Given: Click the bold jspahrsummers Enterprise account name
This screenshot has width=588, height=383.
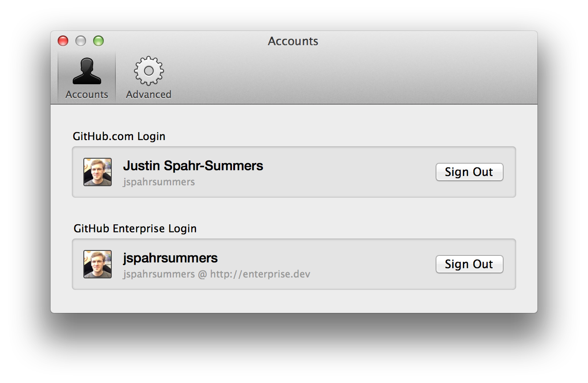Looking at the screenshot, I should 170,258.
